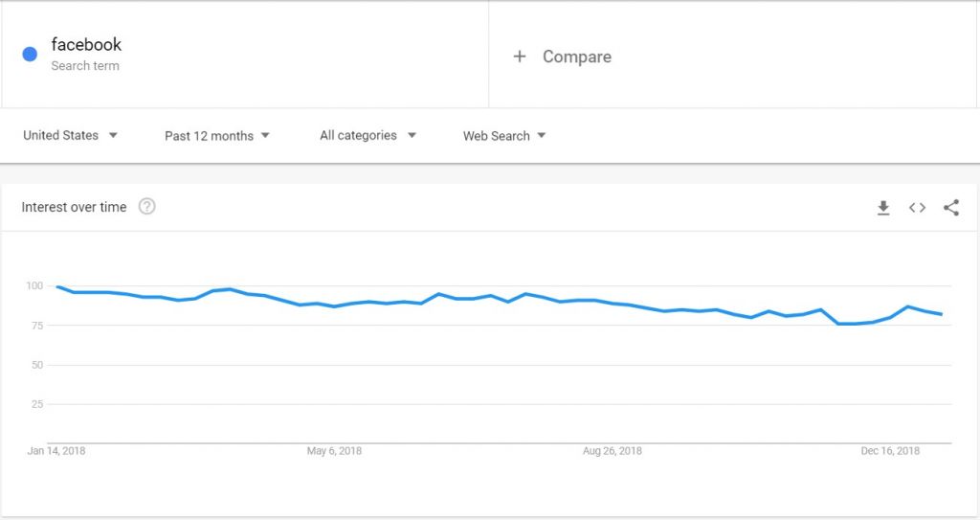980x520 pixels.
Task: Download the interest over time CSV
Action: coord(883,208)
